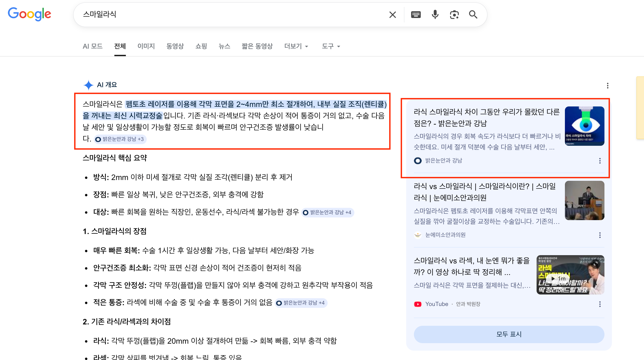Click the 밝은눈안과 강남 source name
Image resolution: width=644 pixels, height=360 pixels.
444,161
